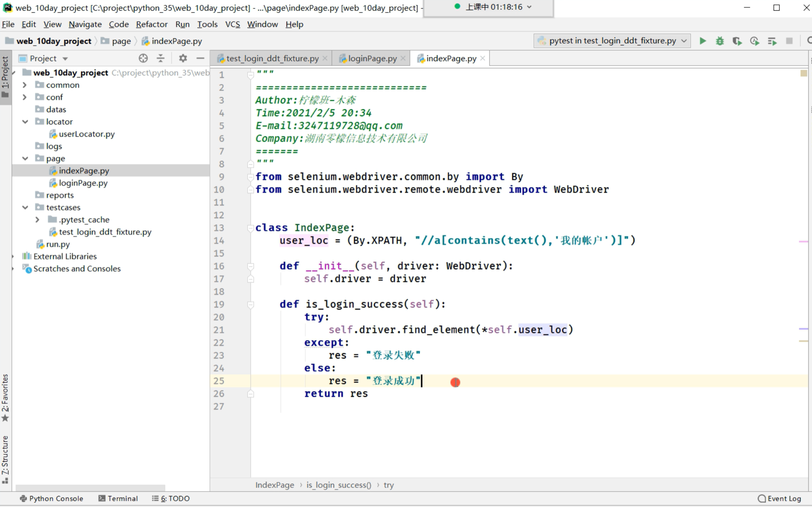Collapse all nodes in the Project panel
Screen dimensions: 812x507
(x=161, y=58)
